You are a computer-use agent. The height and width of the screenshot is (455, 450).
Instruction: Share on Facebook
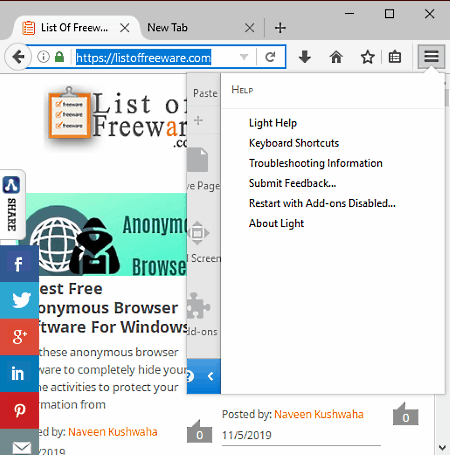(19, 264)
